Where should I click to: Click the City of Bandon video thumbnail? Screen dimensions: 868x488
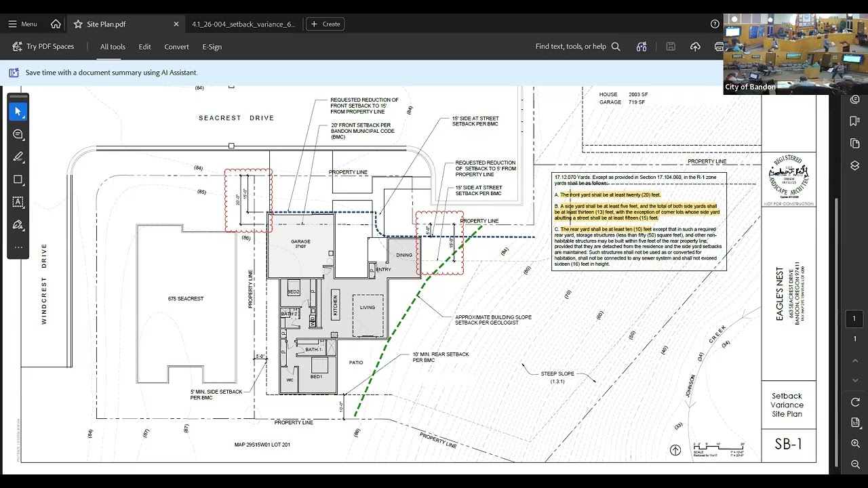[795, 54]
